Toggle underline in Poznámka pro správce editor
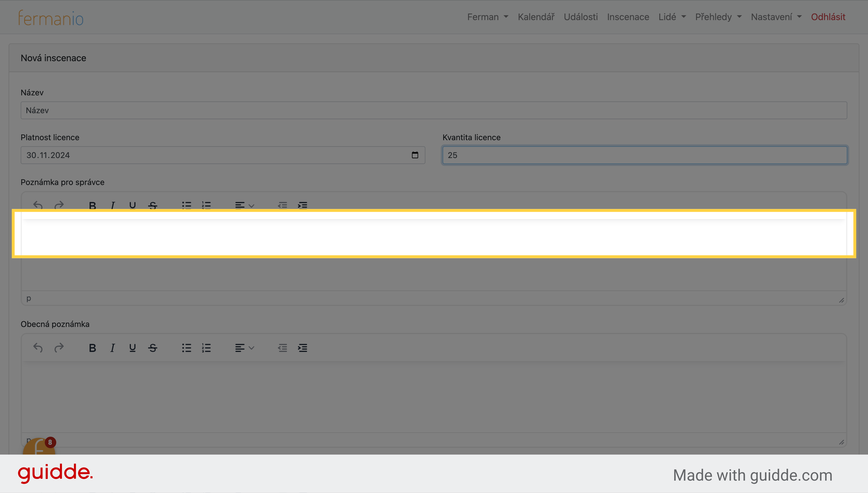The width and height of the screenshot is (868, 493). coord(133,205)
